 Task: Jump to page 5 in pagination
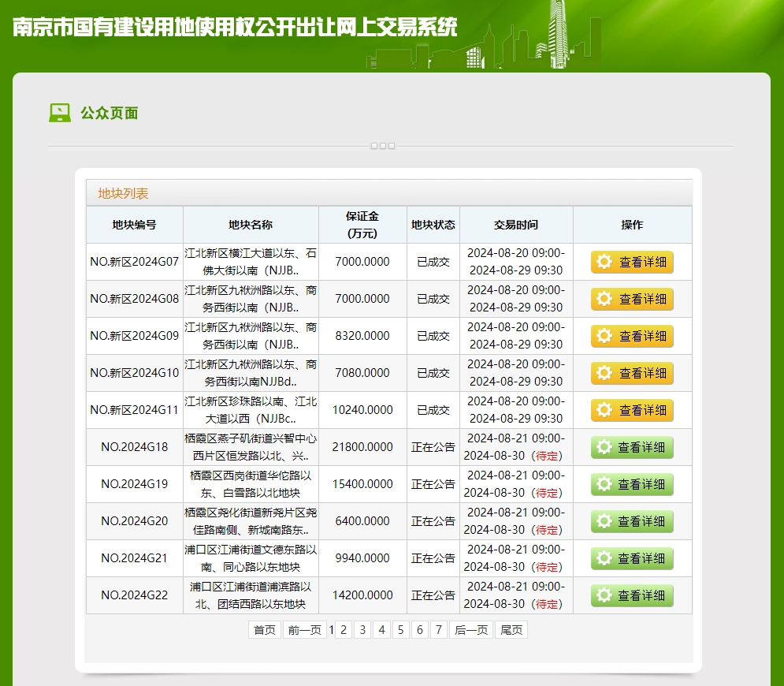400,629
